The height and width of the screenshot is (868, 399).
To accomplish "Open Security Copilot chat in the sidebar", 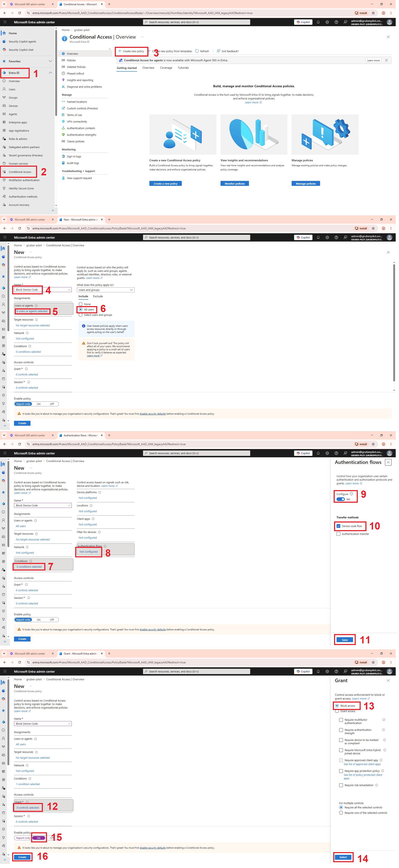I will (21, 50).
